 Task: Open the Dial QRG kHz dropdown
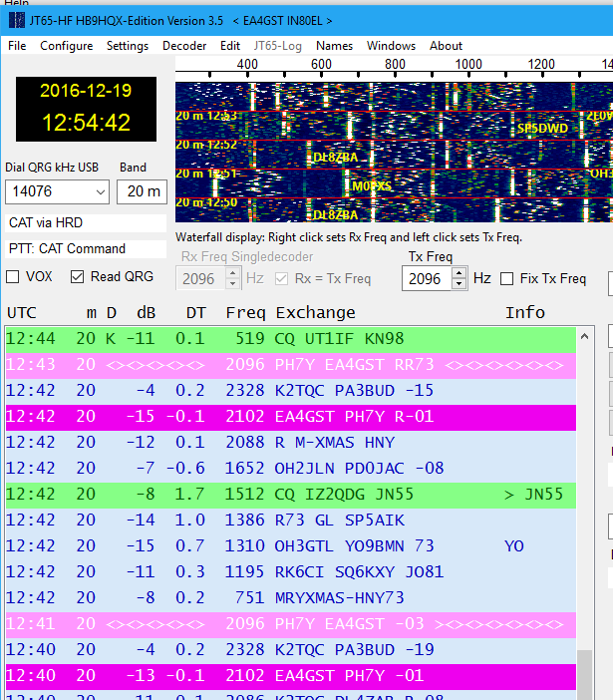(100, 191)
